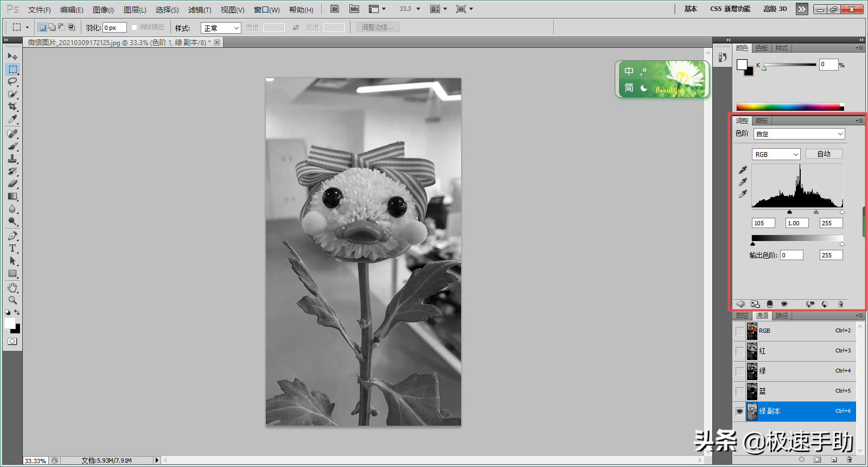Image resolution: width=868 pixels, height=467 pixels.
Task: Open the RGB channel dropdown in Levels
Action: point(776,154)
